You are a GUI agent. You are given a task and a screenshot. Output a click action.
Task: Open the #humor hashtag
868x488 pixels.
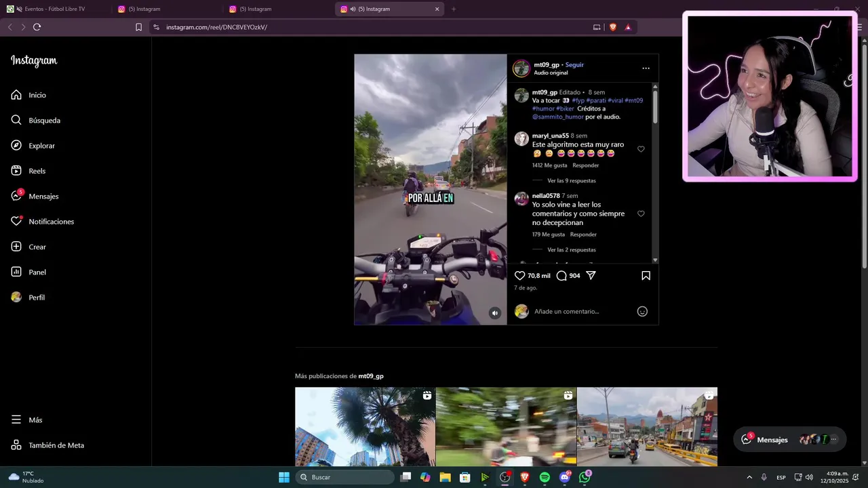tap(543, 108)
